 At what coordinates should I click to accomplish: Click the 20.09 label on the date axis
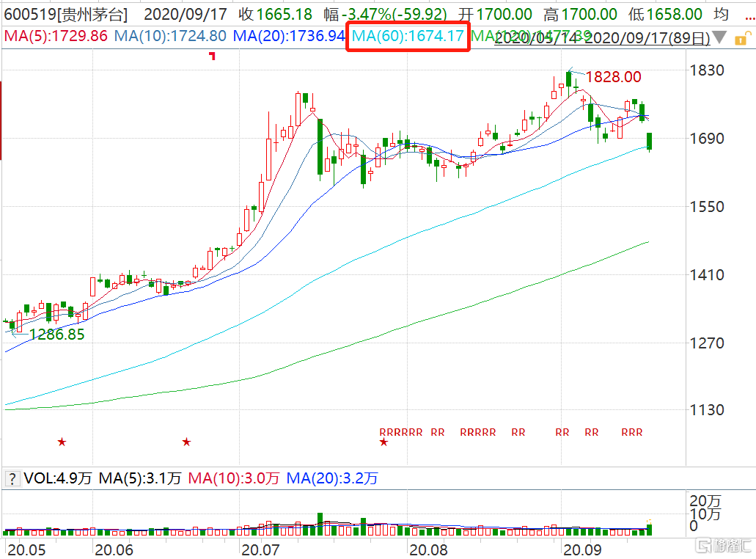[x=582, y=550]
